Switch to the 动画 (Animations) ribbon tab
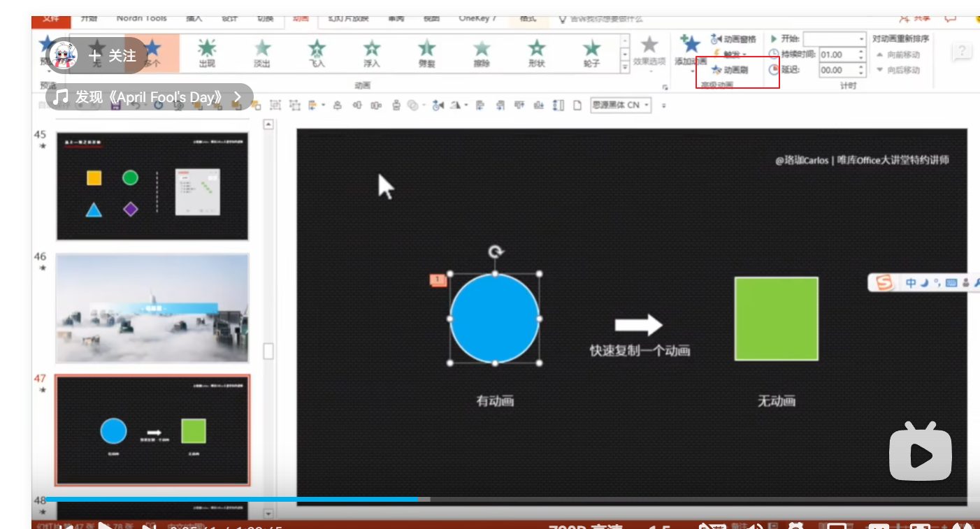980x529 pixels. (x=301, y=20)
